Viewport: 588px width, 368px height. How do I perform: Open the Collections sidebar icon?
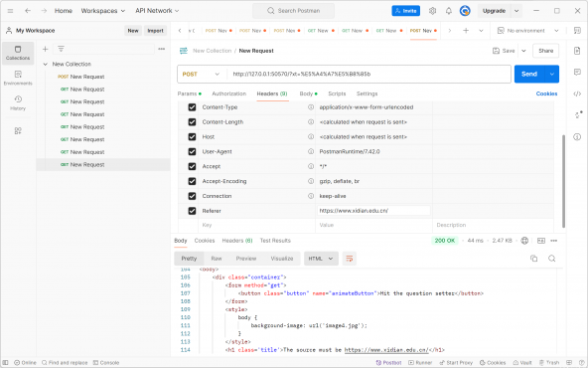coord(18,53)
